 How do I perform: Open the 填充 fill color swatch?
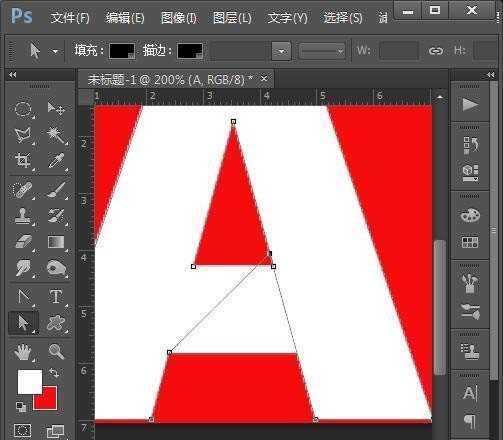click(x=122, y=51)
